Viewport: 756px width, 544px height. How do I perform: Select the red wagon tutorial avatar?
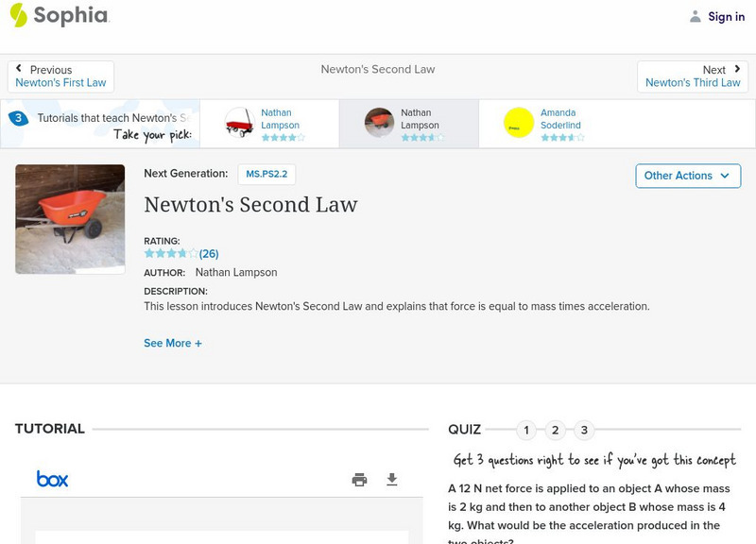(239, 123)
